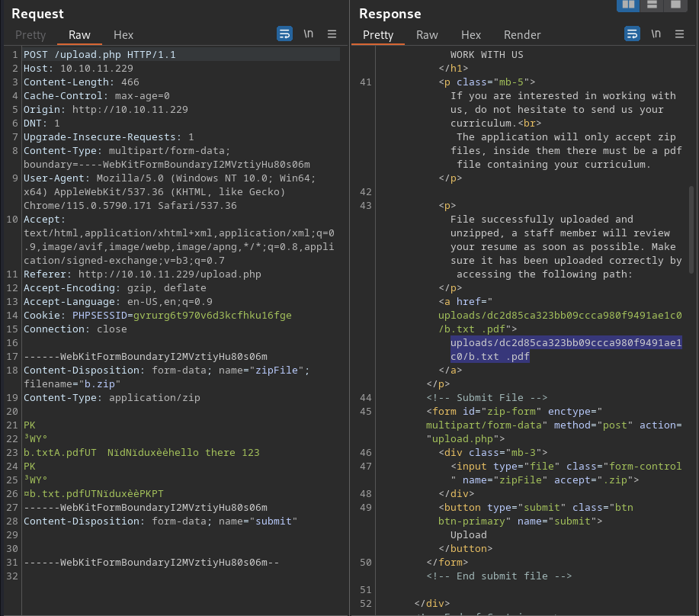Switch Response view to Hex tab

click(x=471, y=35)
